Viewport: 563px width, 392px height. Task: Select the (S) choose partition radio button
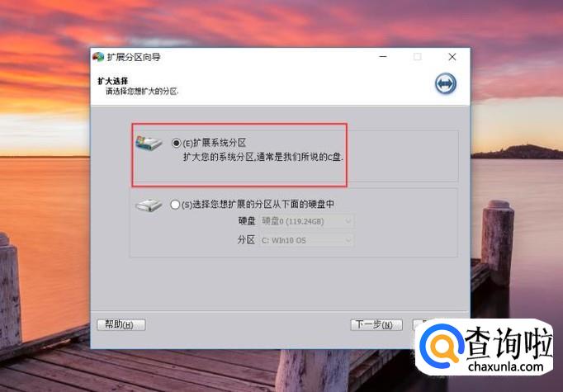pyautogui.click(x=175, y=205)
